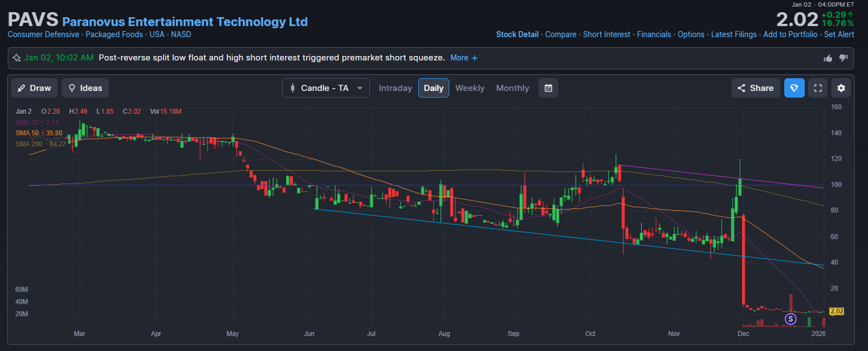Open the Candle - TA chart type dropdown
The height and width of the screenshot is (351, 868).
[x=326, y=88]
